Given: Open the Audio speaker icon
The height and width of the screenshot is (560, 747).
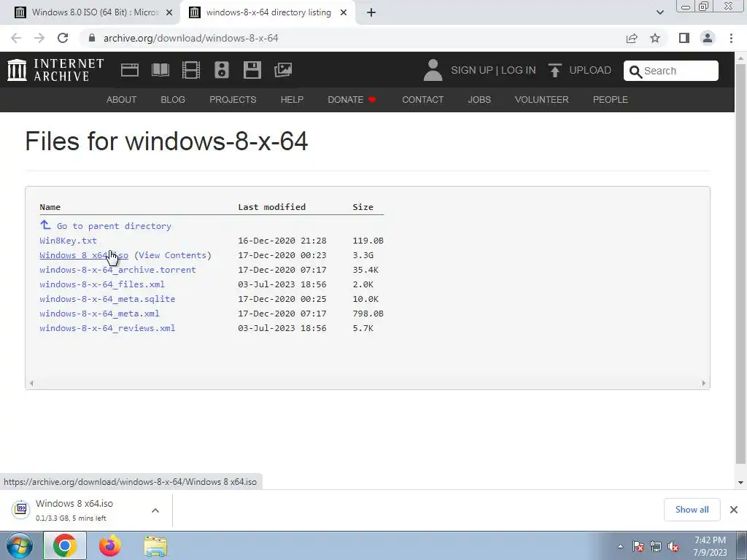Looking at the screenshot, I should click(x=222, y=70).
